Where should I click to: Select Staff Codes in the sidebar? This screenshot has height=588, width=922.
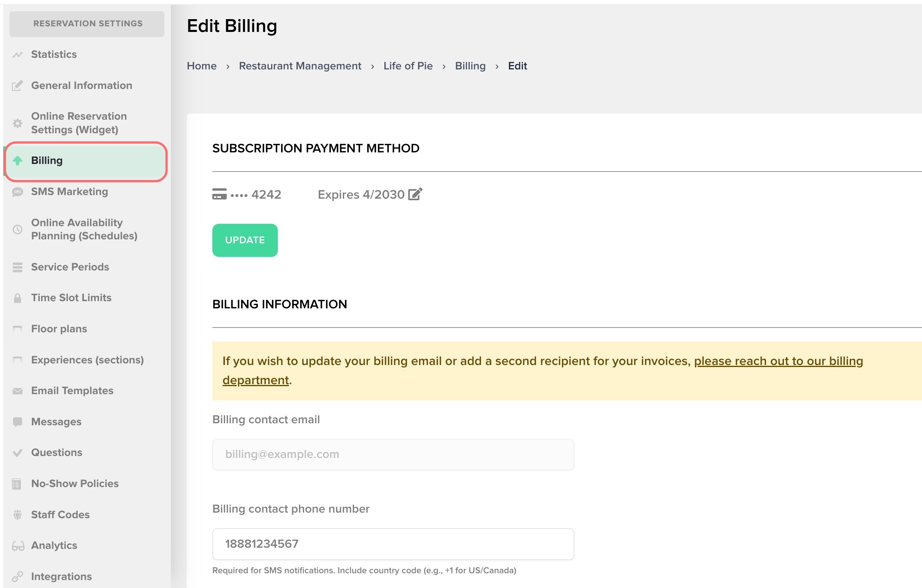[60, 515]
